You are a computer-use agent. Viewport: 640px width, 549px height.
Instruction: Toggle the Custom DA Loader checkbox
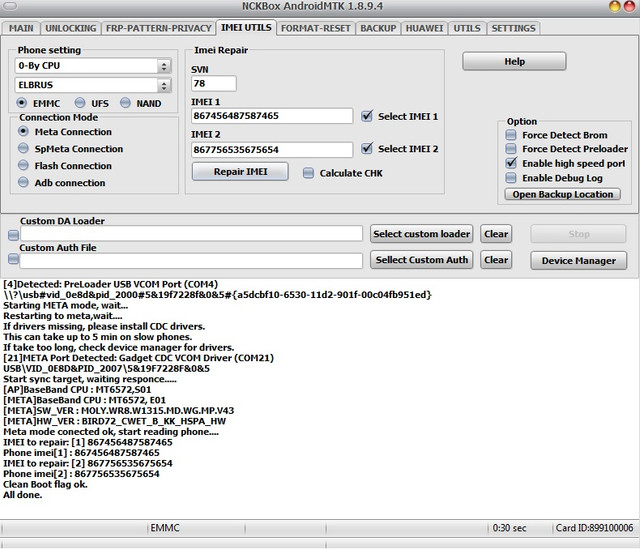13,235
